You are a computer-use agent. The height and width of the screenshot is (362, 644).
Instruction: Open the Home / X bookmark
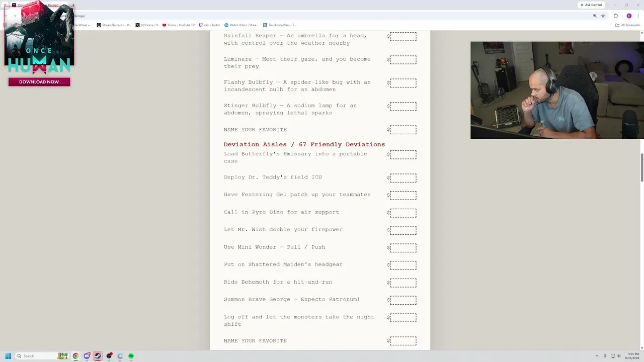[147, 25]
